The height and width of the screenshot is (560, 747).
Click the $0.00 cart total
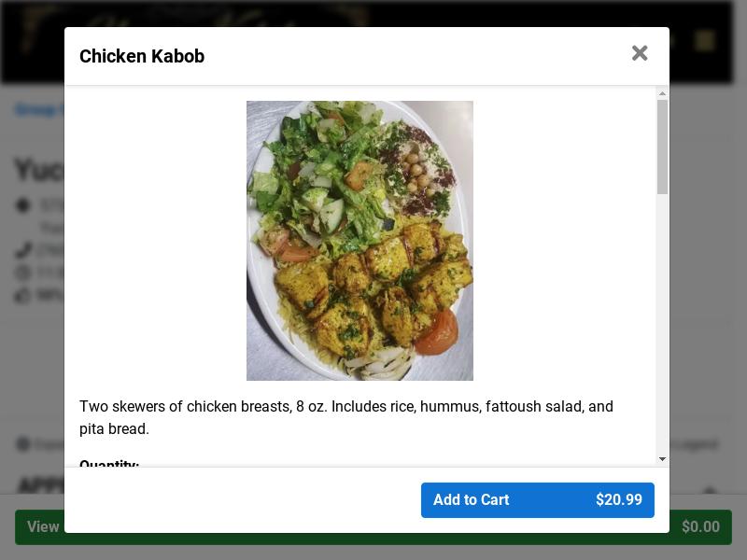coord(700,526)
